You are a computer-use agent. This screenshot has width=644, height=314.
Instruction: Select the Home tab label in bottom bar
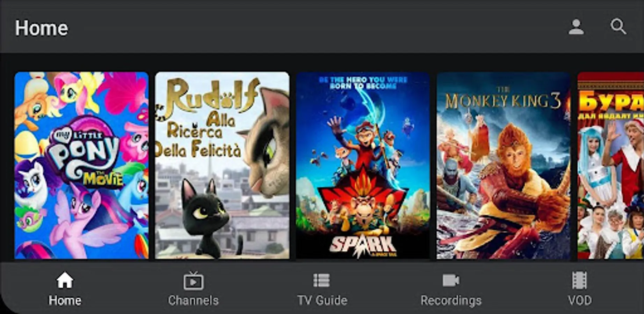[x=65, y=300]
